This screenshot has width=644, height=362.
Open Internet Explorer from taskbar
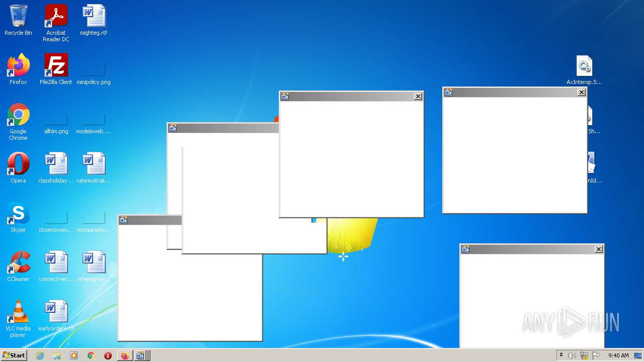click(40, 355)
